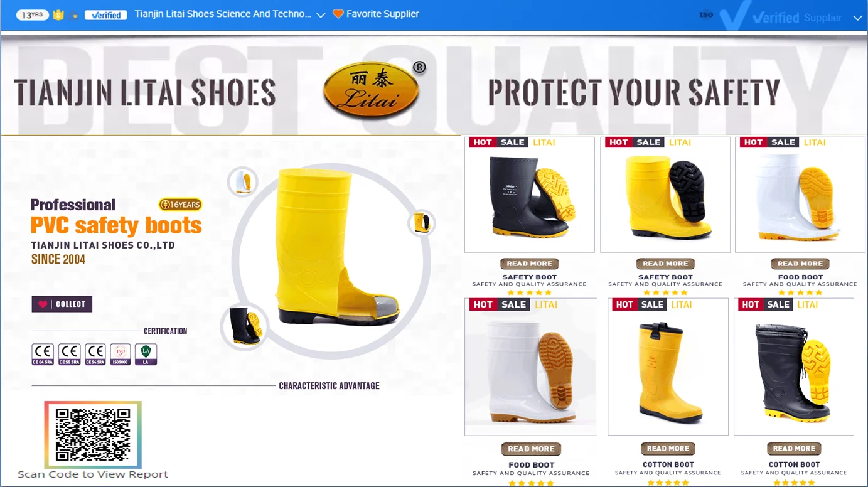Click Read More under black safety boot
Screen dimensions: 868x487
click(x=529, y=264)
